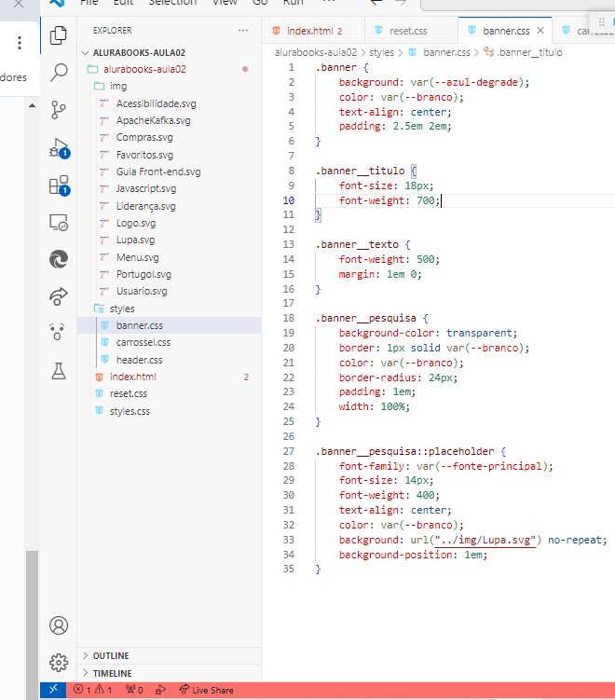Click the editor toolbar drag handle dots

pos(601,21)
